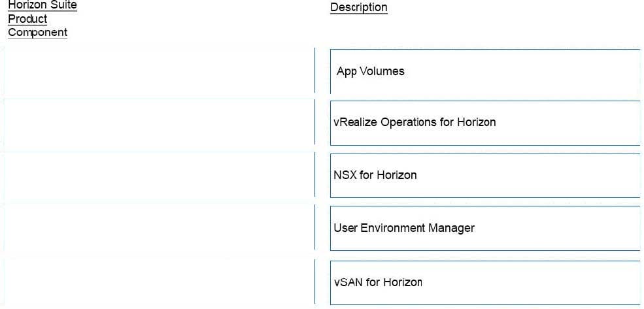Image resolution: width=644 pixels, height=309 pixels.
Task: Click the empty cell beside User Environment Manager
Action: [158, 228]
